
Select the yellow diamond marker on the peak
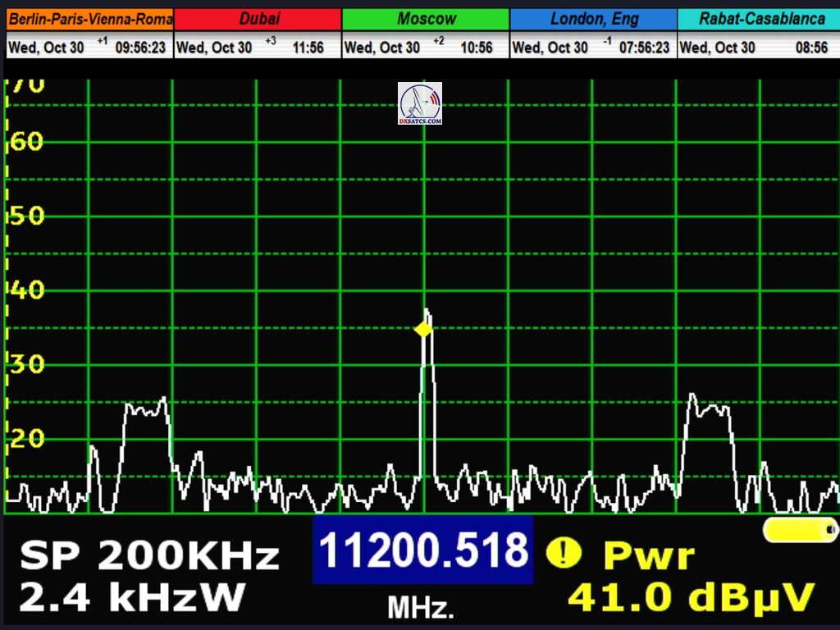coord(422,330)
